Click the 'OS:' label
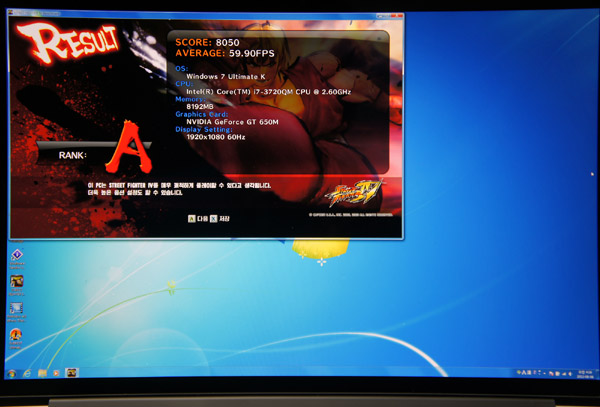The width and height of the screenshot is (600, 407). (x=182, y=69)
